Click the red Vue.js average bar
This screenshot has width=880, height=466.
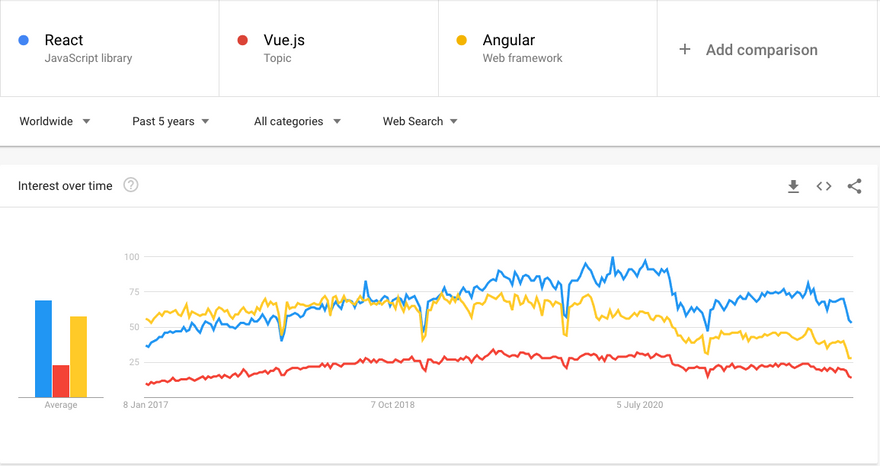[61, 380]
